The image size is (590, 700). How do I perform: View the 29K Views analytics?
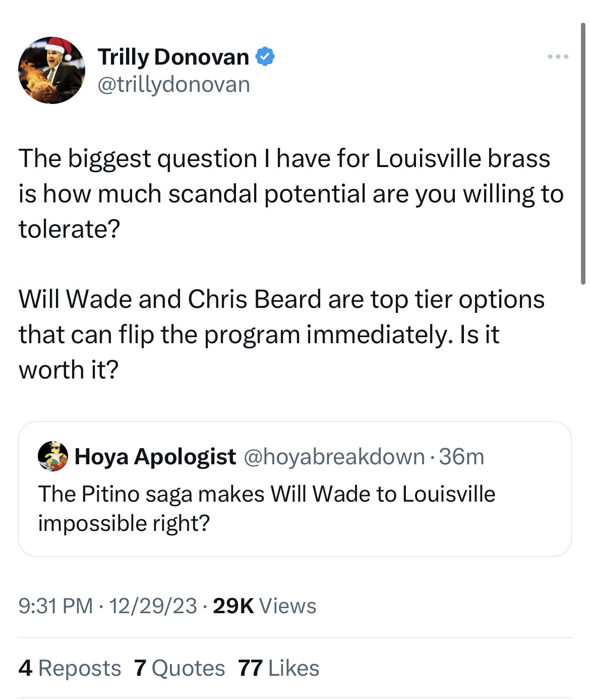tap(264, 606)
